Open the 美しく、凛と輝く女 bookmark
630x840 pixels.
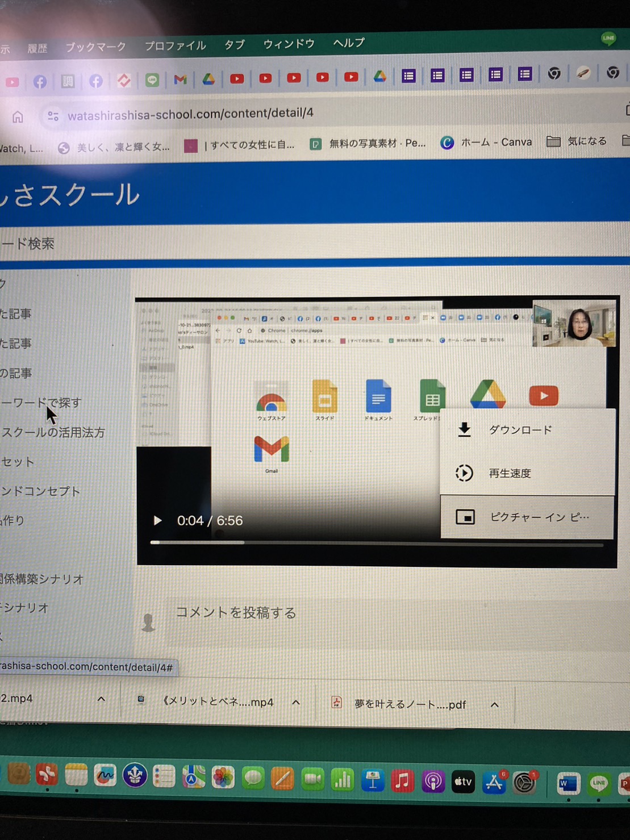[114, 147]
